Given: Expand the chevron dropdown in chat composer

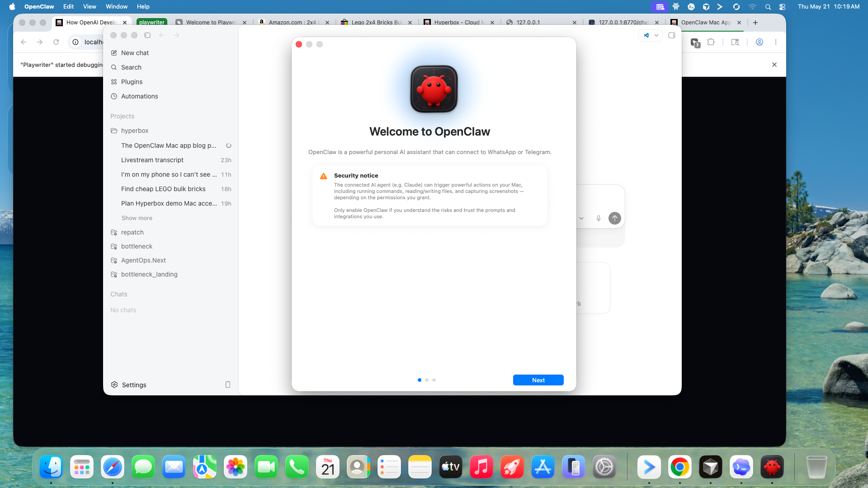Looking at the screenshot, I should pos(581,218).
